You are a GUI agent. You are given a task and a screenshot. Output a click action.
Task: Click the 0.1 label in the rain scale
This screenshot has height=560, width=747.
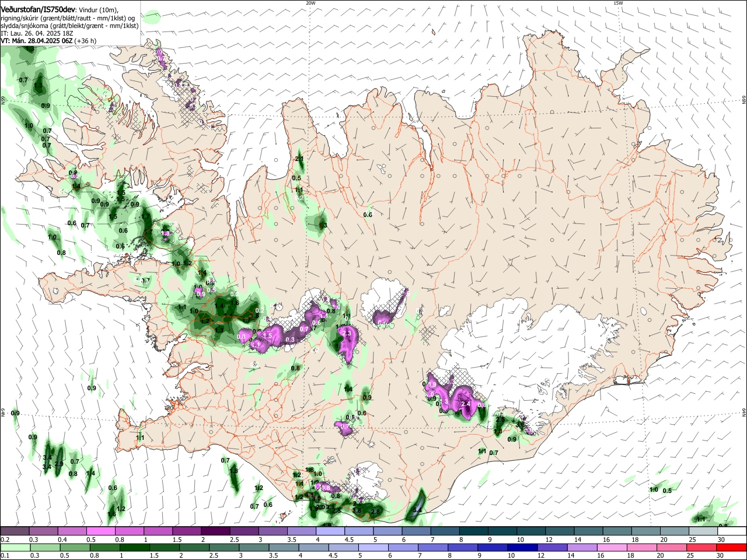pos(4,556)
